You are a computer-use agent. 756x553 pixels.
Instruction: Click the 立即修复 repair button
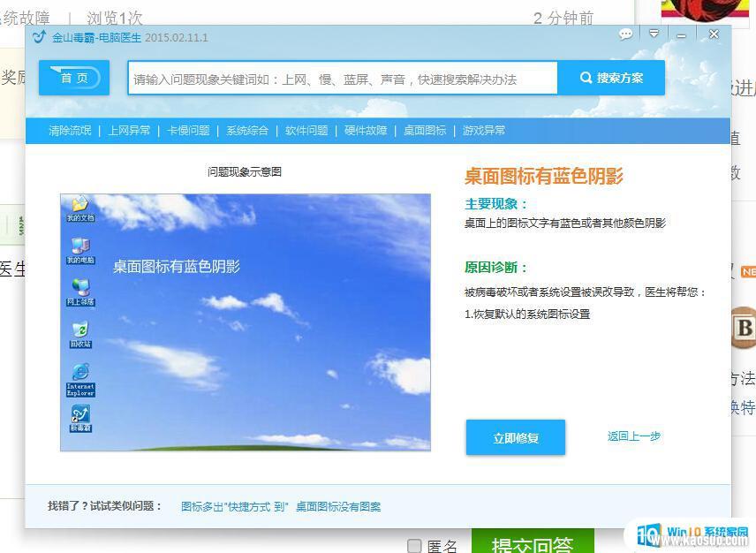coord(516,437)
